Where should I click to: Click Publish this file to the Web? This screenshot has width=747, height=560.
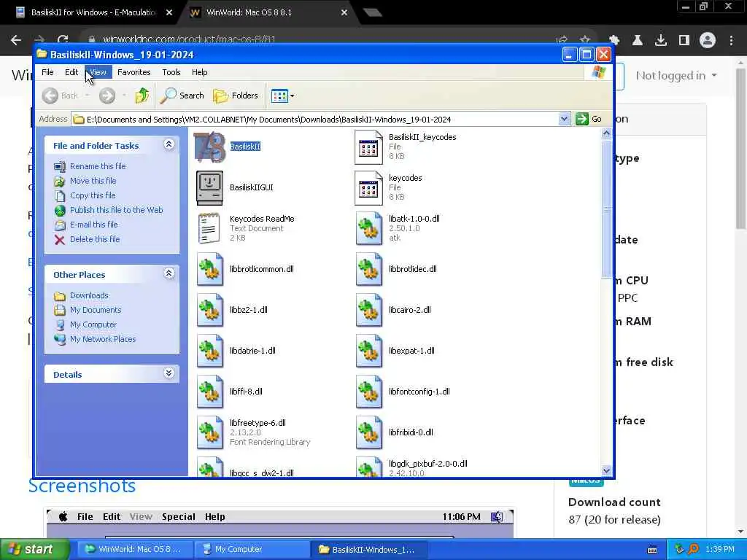pyautogui.click(x=116, y=210)
